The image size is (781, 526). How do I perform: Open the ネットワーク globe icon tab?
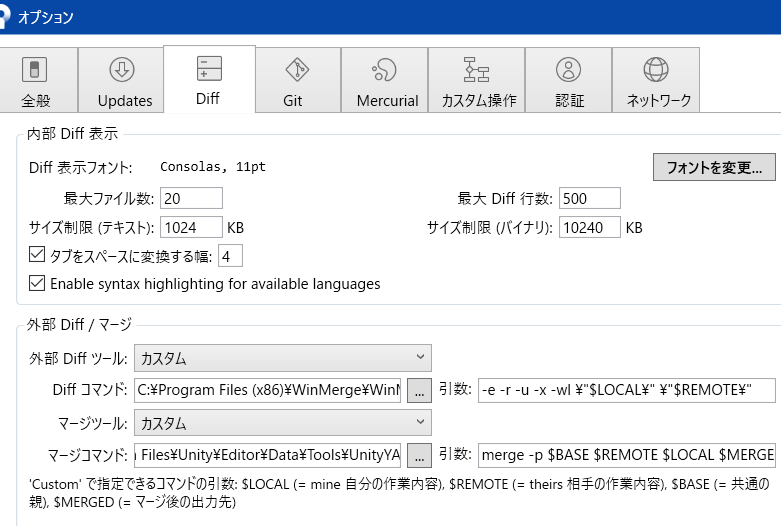point(655,69)
